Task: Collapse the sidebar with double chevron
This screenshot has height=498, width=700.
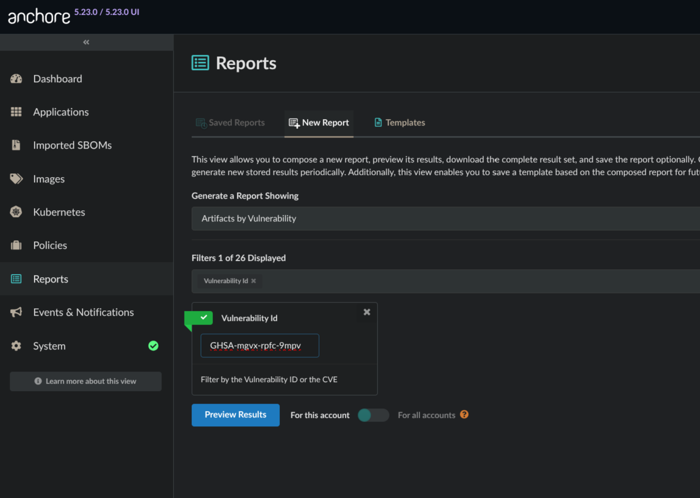Action: coord(86,42)
